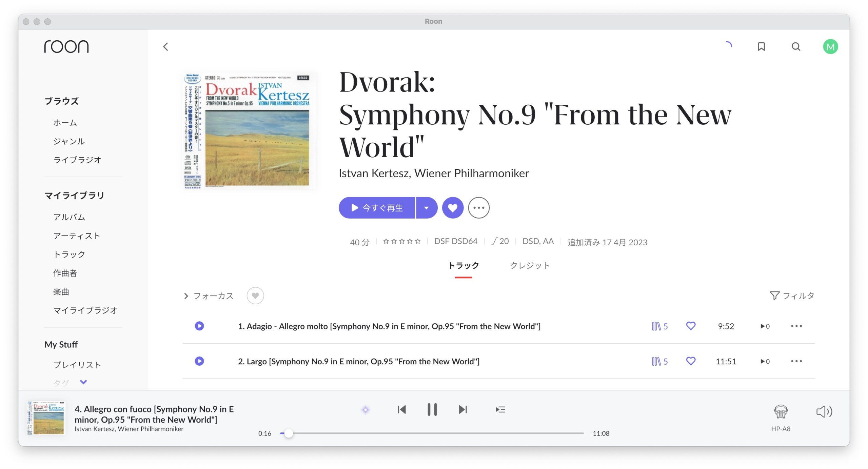Click the dynamic range 20 value
The width and height of the screenshot is (868, 469).
[x=500, y=241]
